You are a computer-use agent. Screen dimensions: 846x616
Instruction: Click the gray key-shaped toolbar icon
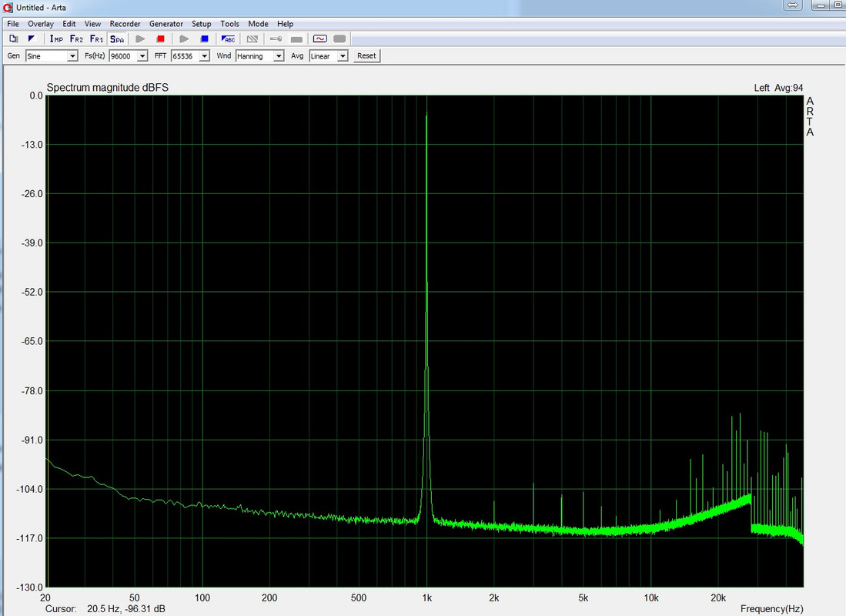[x=276, y=38]
